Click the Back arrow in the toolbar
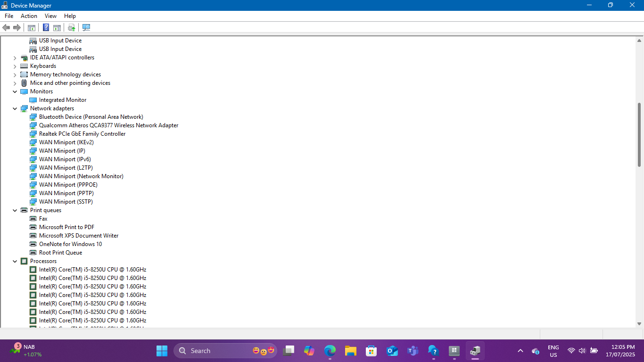Viewport: 644px width, 362px height. coord(6,27)
